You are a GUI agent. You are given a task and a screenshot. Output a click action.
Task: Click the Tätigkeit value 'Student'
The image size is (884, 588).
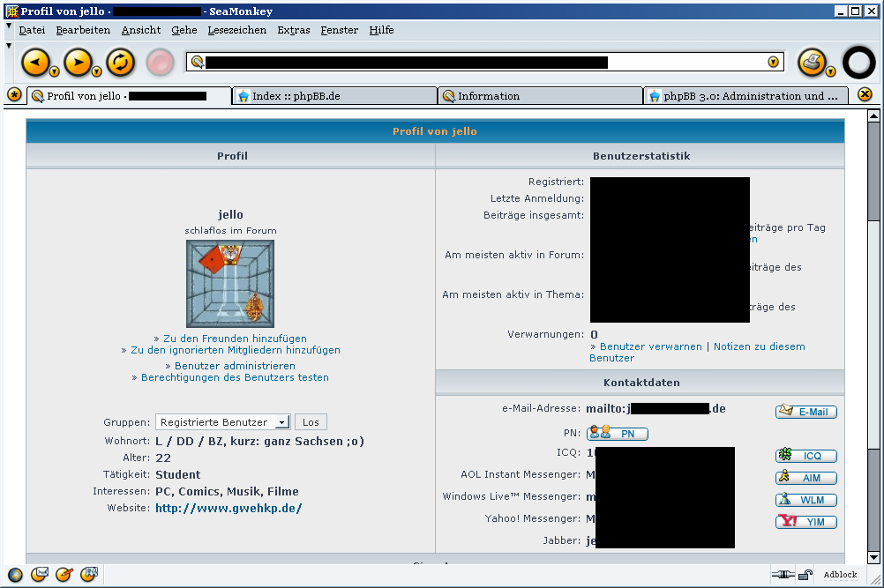tap(177, 475)
